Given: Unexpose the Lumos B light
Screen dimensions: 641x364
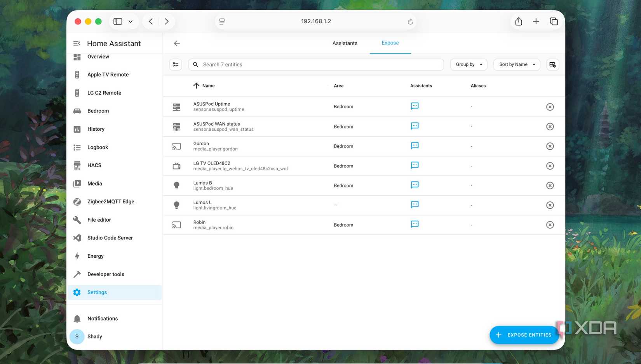Looking at the screenshot, I should coord(550,185).
